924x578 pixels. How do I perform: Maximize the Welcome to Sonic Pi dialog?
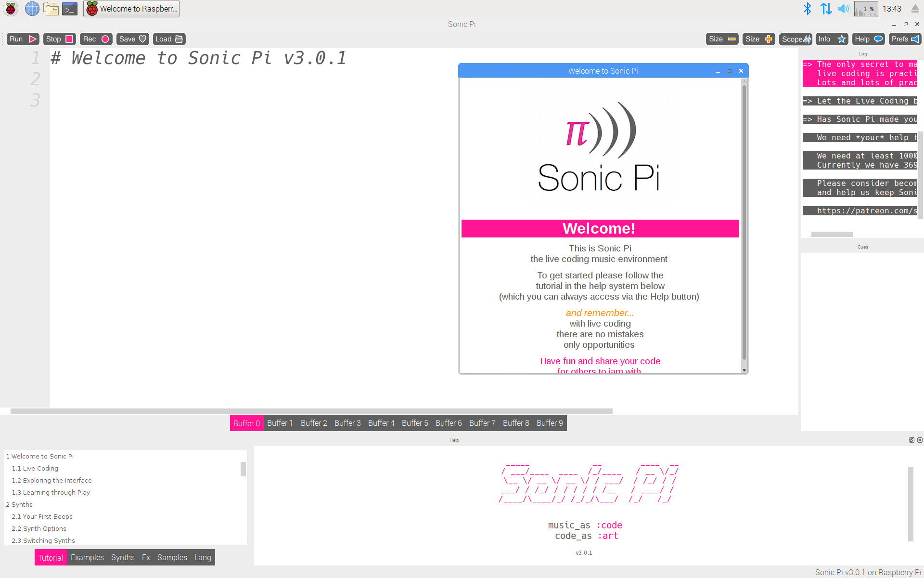(730, 71)
